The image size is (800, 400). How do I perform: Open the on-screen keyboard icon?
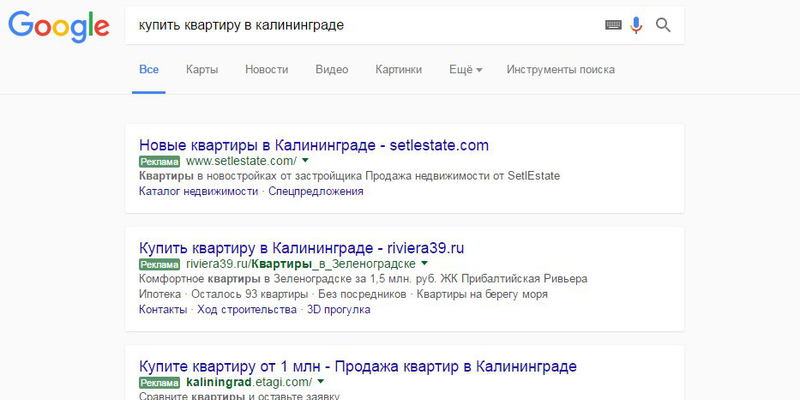[613, 25]
